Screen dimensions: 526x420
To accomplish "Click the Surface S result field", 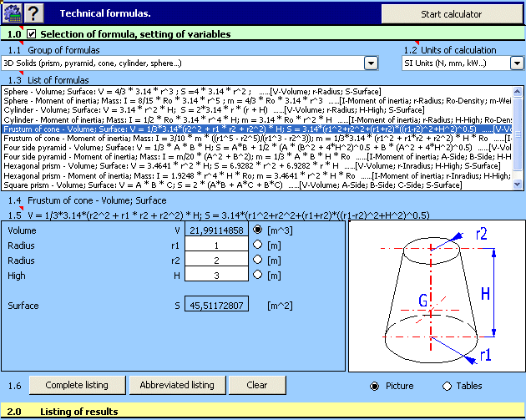I will pyautogui.click(x=216, y=304).
